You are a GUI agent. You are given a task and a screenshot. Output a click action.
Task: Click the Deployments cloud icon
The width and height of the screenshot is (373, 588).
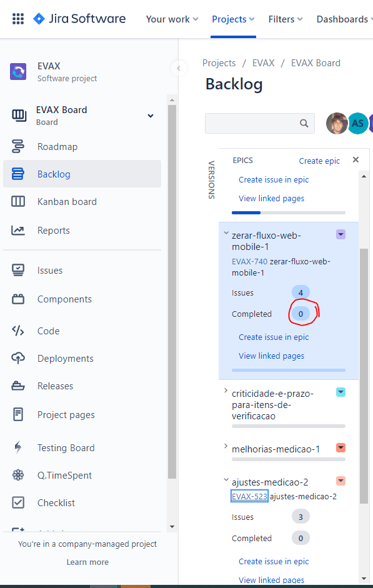click(18, 359)
